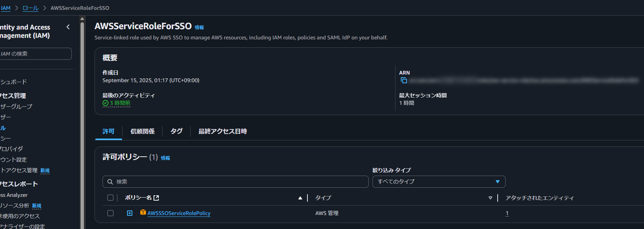Switch to the 許可 tab
644x229 pixels.
109,131
